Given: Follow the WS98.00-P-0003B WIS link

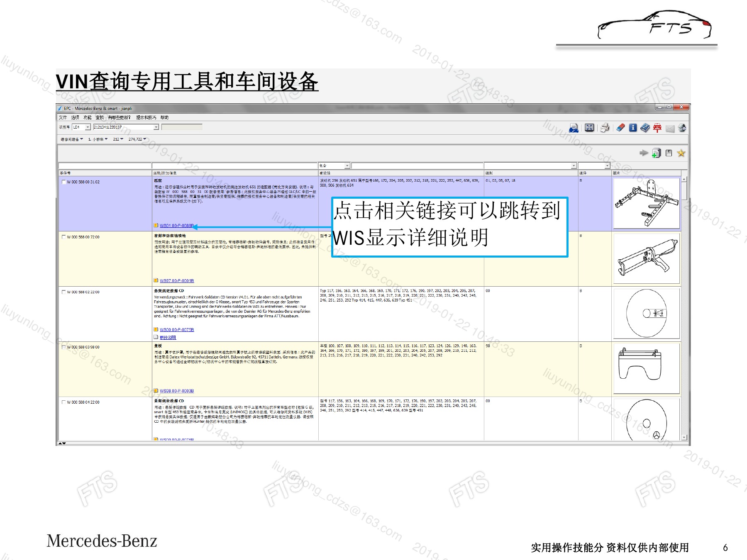Looking at the screenshot, I should (x=177, y=391).
